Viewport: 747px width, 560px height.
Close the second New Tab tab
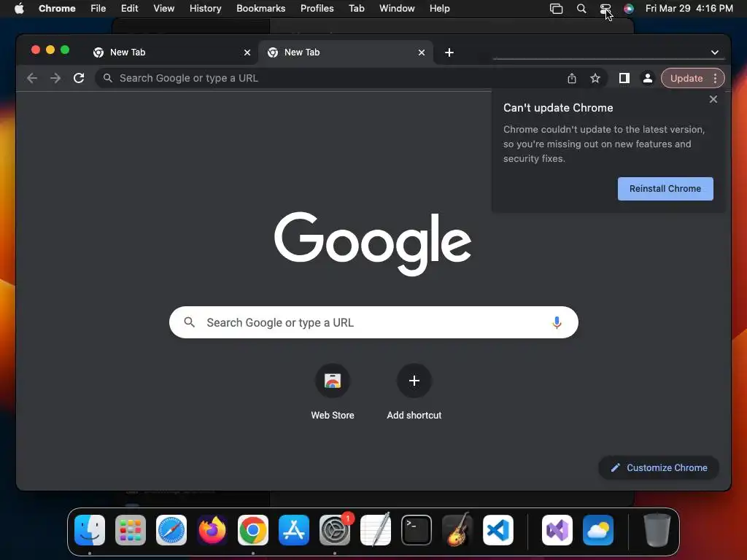coord(422,52)
